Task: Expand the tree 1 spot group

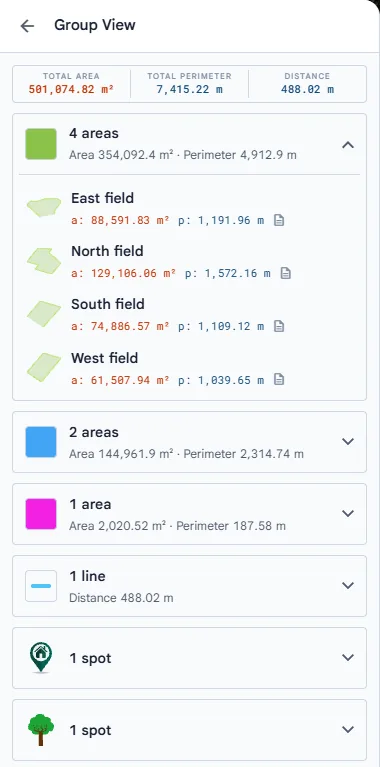Action: tap(348, 729)
